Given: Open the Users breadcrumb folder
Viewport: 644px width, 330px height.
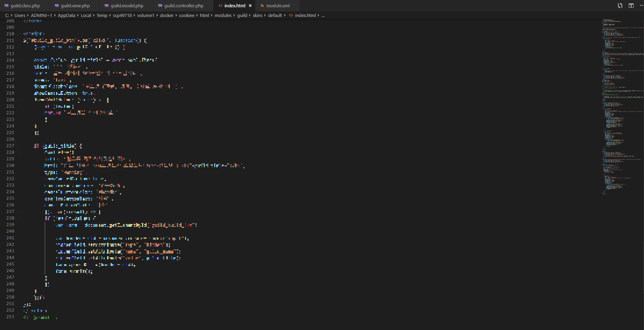Looking at the screenshot, I should pyautogui.click(x=20, y=15).
